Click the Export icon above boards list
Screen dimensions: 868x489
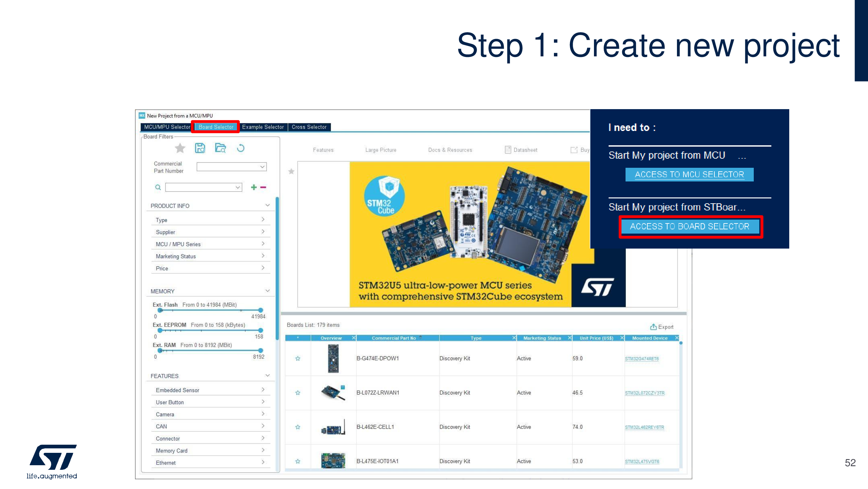[653, 327]
